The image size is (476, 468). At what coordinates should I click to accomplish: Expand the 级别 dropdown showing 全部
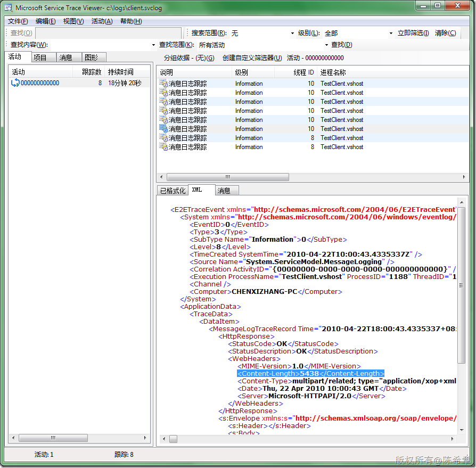click(x=391, y=33)
